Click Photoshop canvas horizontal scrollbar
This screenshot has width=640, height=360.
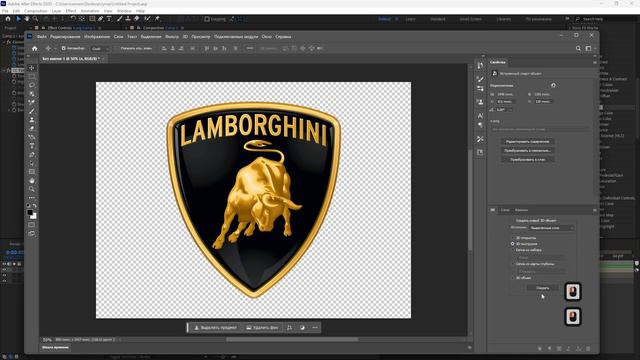292,339
